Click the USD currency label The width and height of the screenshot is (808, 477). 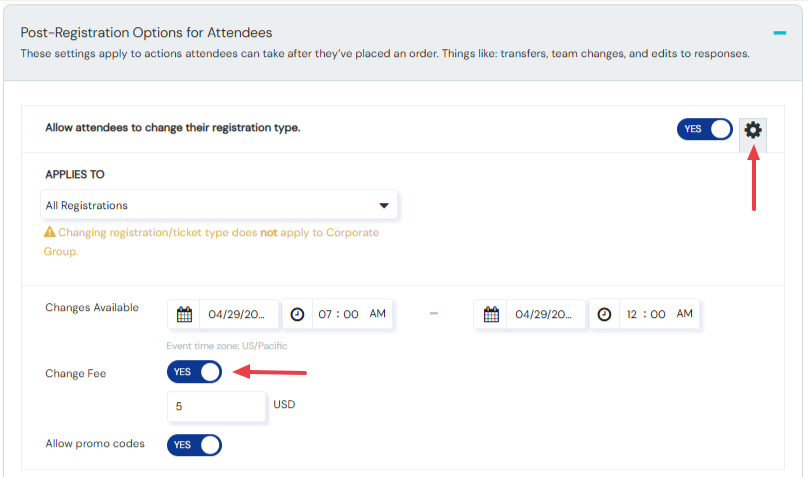[284, 404]
